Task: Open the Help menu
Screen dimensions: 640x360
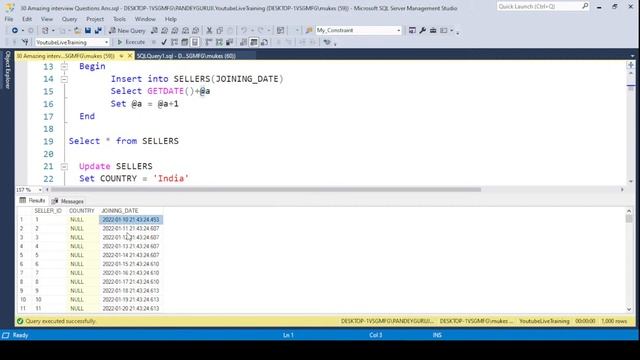Action: tap(171, 19)
